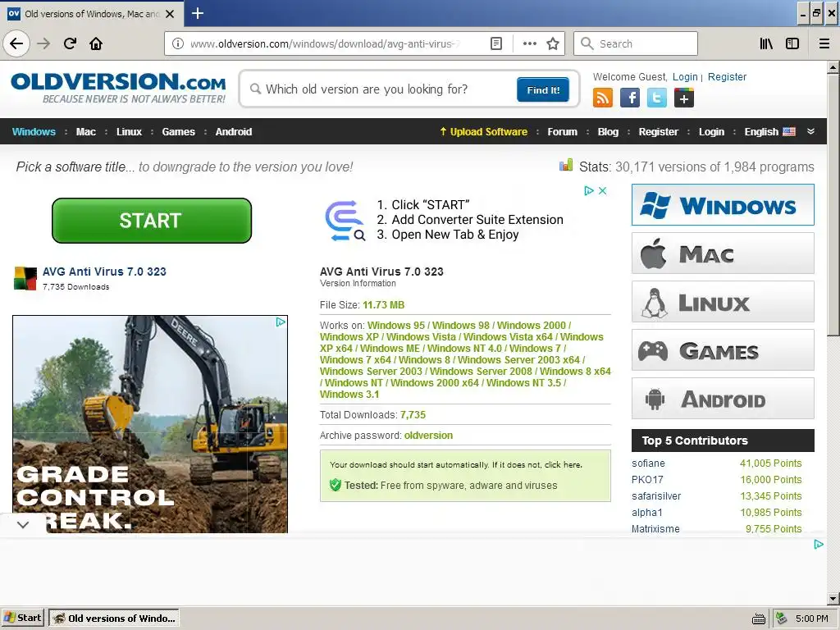Open Blog from the nav bar
The height and width of the screenshot is (630, 840).
pyautogui.click(x=608, y=132)
